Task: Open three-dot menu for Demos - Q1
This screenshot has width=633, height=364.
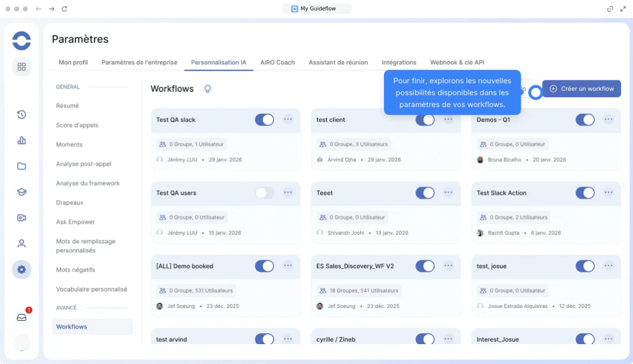Action: point(609,120)
